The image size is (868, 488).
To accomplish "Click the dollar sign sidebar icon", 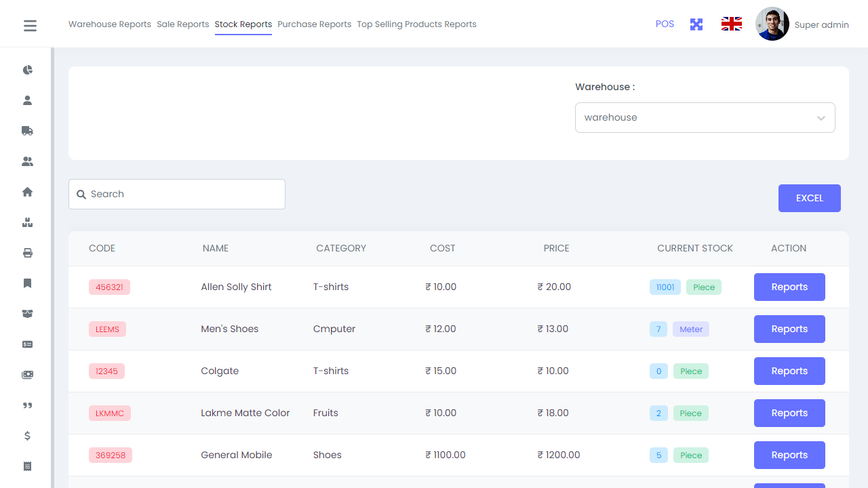I will click(28, 436).
